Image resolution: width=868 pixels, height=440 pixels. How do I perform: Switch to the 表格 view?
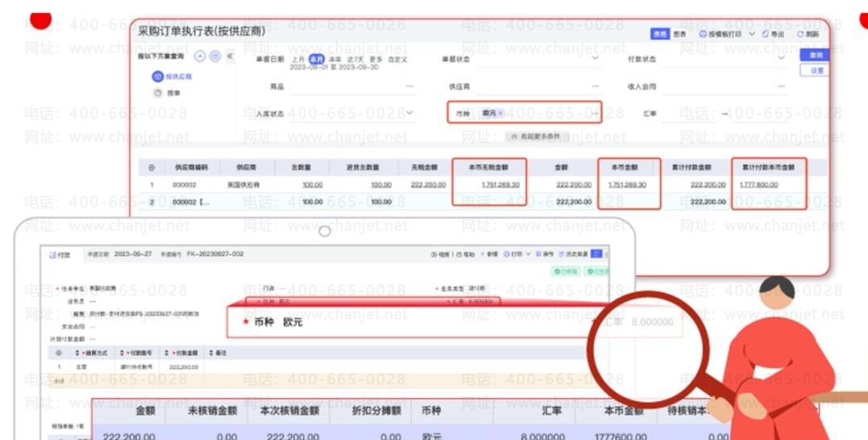[660, 35]
